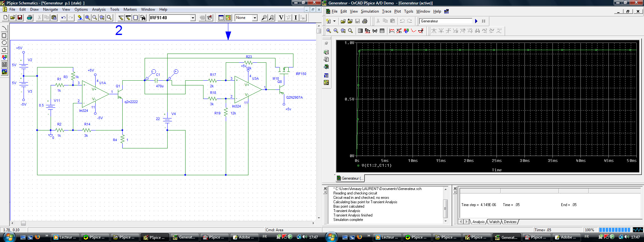Expand the None markers dropdown
The image size is (644, 242).
255,18
